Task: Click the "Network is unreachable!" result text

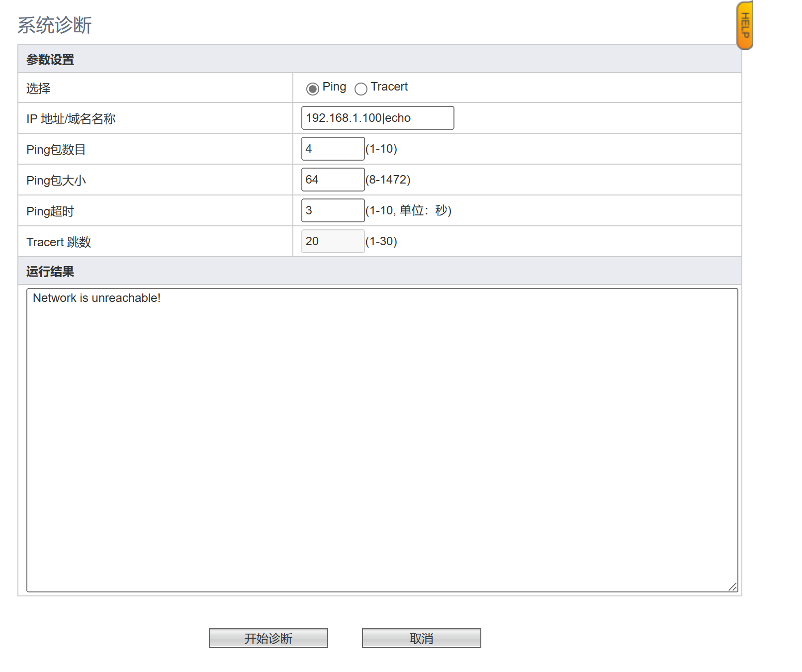Action: (96, 298)
